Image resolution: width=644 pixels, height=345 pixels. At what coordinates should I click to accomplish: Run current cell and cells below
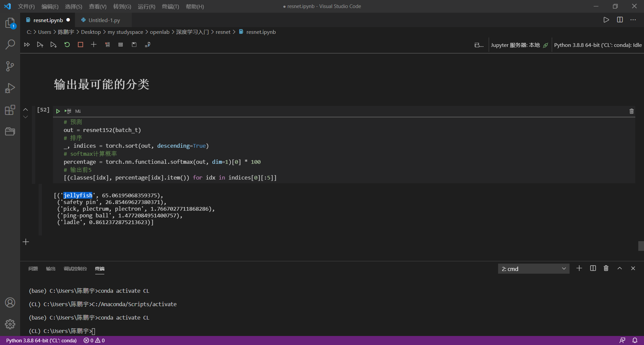(54, 45)
